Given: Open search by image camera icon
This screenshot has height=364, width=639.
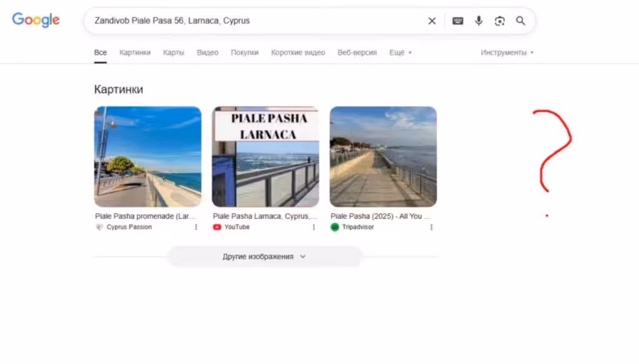Looking at the screenshot, I should tap(500, 21).
